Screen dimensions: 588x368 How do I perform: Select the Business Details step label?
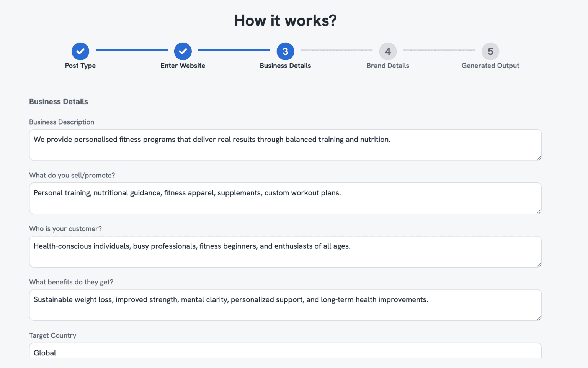click(285, 66)
